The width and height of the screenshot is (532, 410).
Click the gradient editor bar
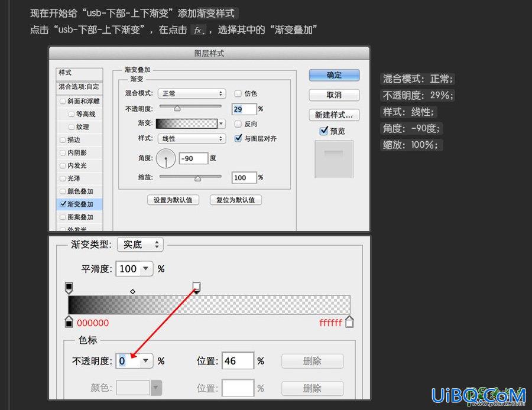pos(209,304)
